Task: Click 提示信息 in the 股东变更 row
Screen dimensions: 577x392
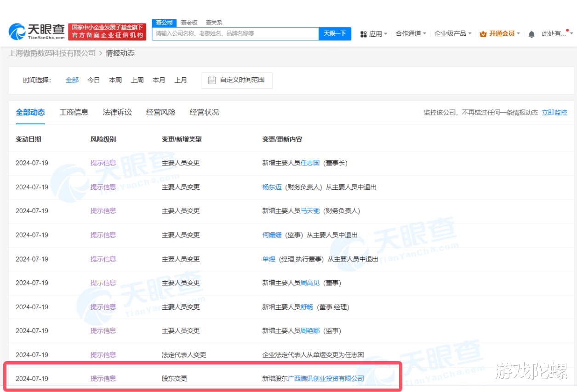Action: point(103,379)
